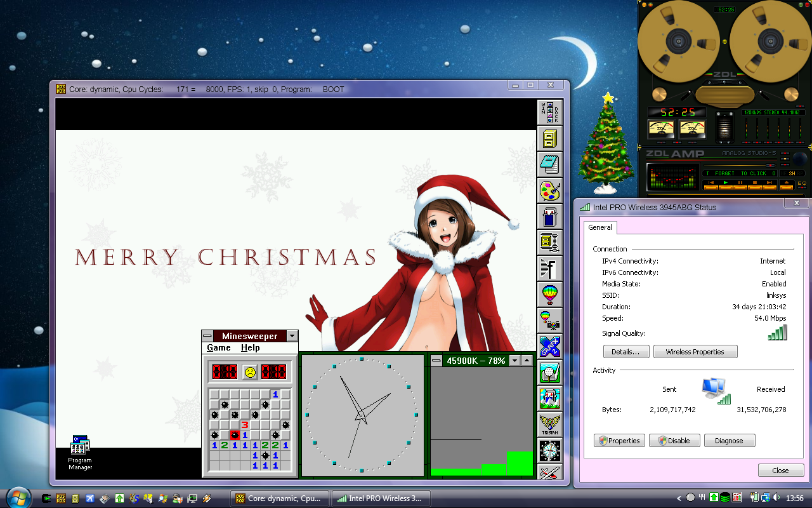
Task: Open Minesweeper system menu box
Action: click(207, 336)
